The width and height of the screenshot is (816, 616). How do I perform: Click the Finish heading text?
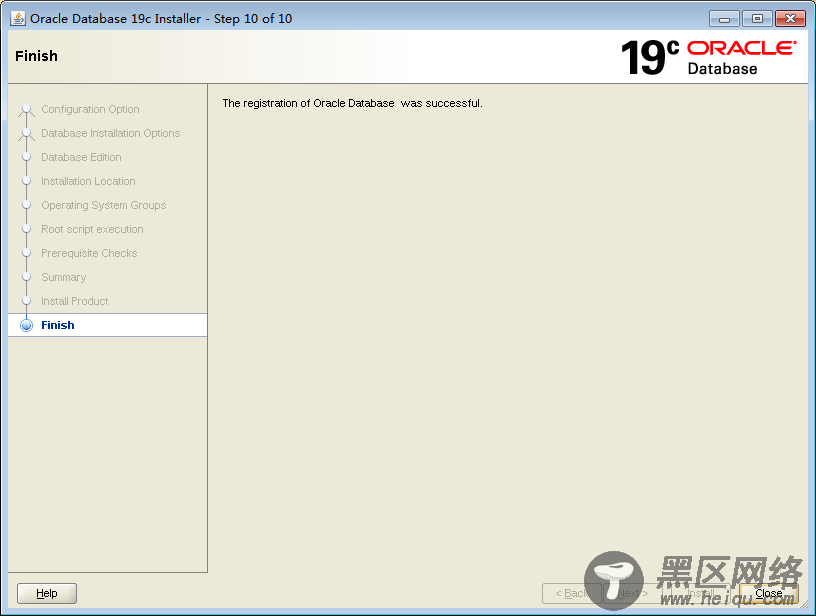coord(36,56)
